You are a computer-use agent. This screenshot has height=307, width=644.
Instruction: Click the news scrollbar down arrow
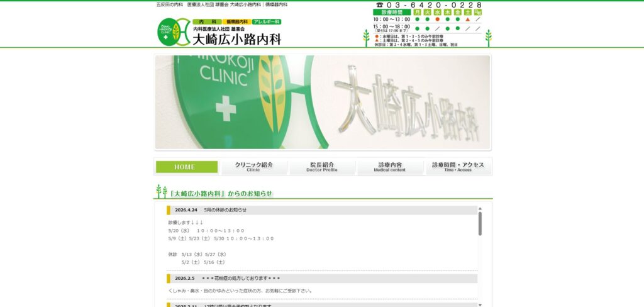[x=480, y=304]
